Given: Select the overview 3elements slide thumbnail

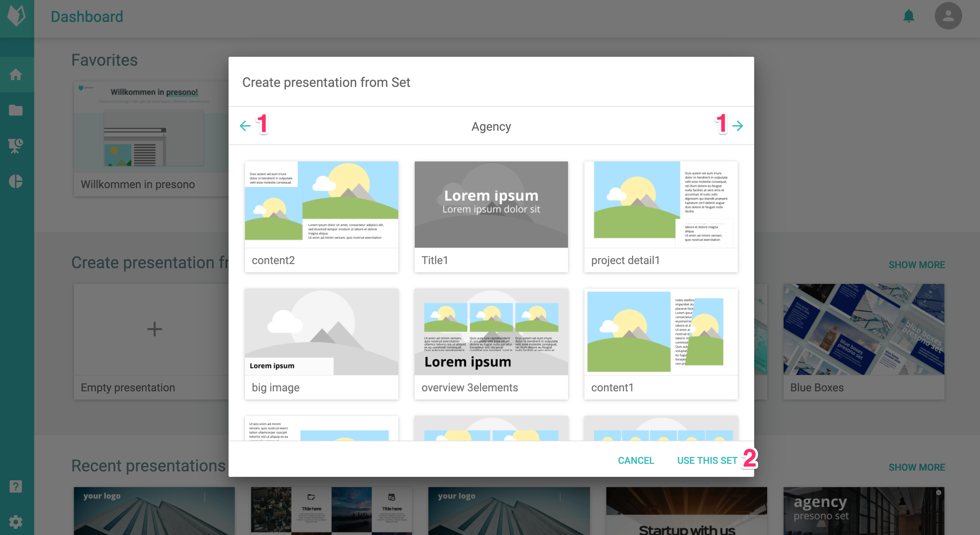Looking at the screenshot, I should coord(491,344).
